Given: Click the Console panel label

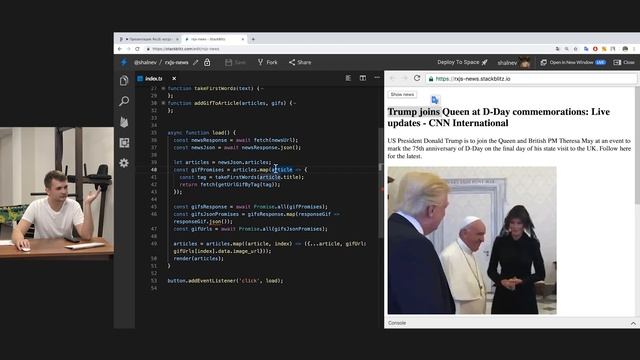Looking at the screenshot, I should click(x=397, y=323).
